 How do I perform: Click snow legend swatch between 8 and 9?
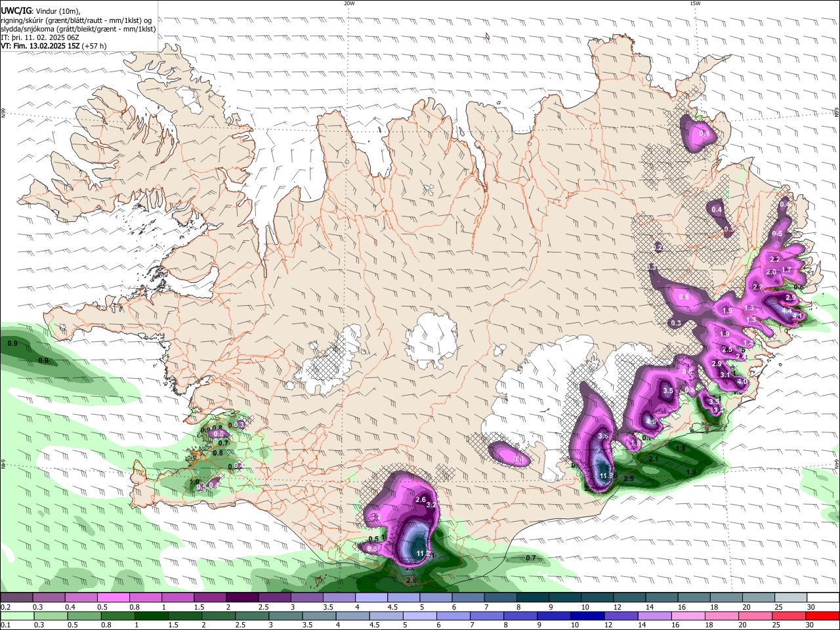tap(533, 598)
